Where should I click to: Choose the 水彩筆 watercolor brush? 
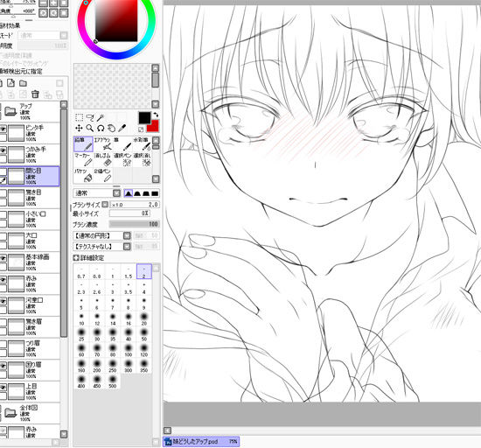coord(142,143)
